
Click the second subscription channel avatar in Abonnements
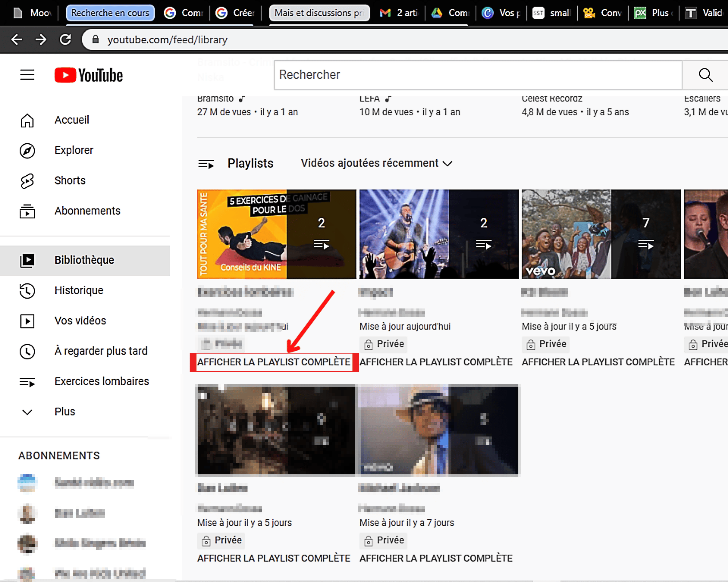pyautogui.click(x=27, y=513)
